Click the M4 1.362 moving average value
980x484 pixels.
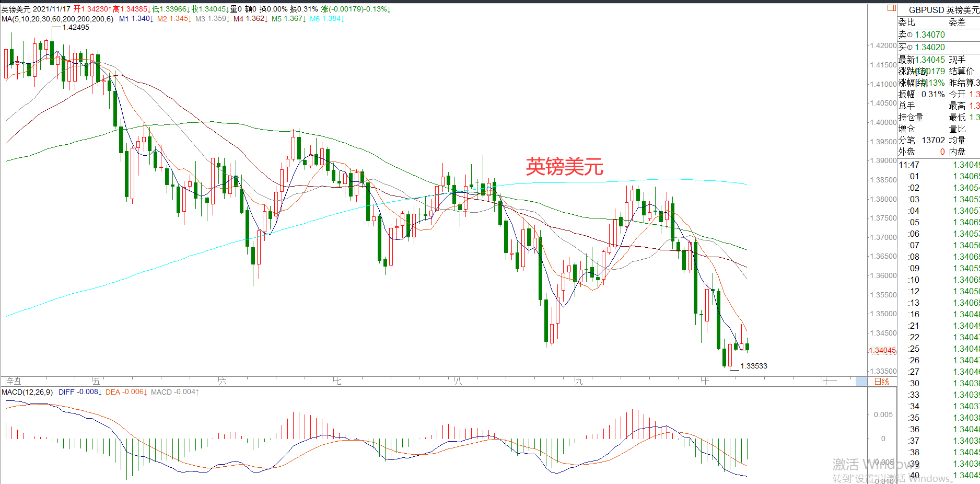[250, 19]
